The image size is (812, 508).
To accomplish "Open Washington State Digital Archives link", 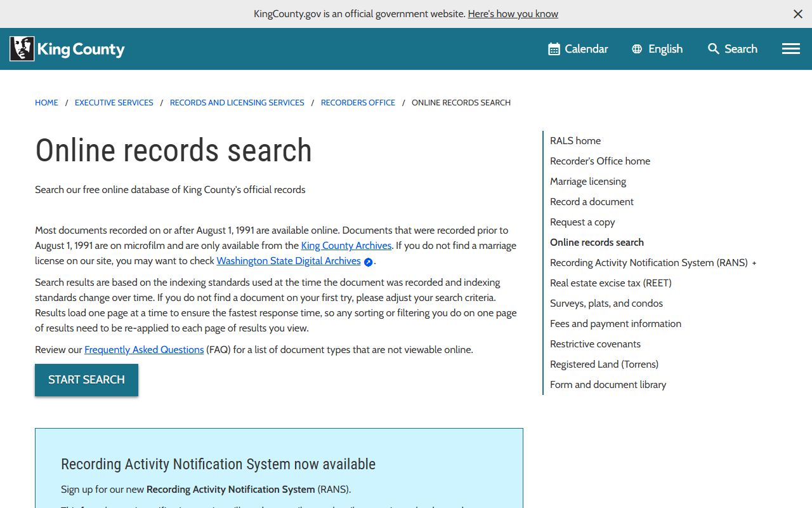I will point(289,261).
